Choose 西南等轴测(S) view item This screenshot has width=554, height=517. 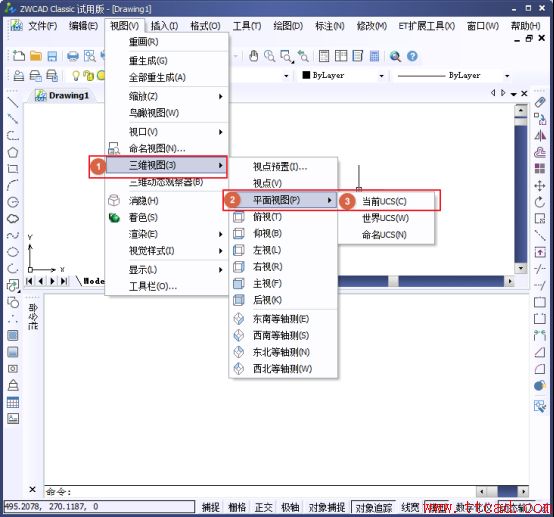click(x=283, y=335)
